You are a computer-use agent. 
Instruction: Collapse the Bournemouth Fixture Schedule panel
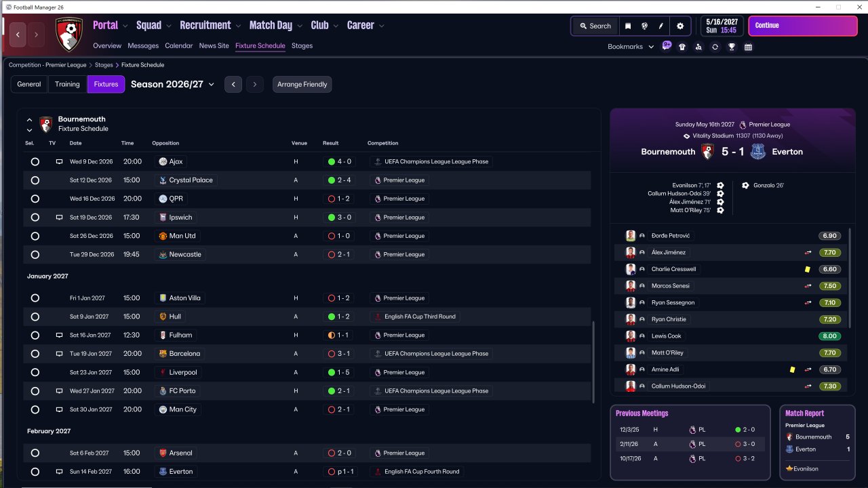pyautogui.click(x=29, y=120)
